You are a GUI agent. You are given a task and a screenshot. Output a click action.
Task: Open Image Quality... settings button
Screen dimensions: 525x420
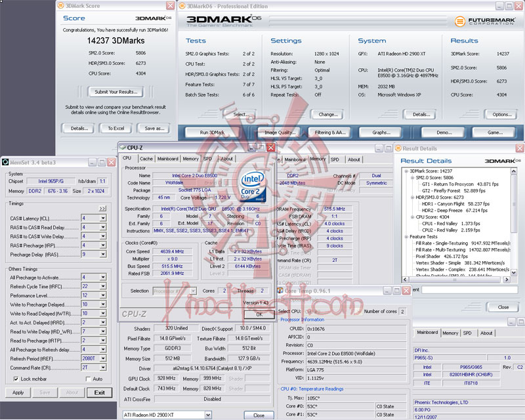coord(279,133)
